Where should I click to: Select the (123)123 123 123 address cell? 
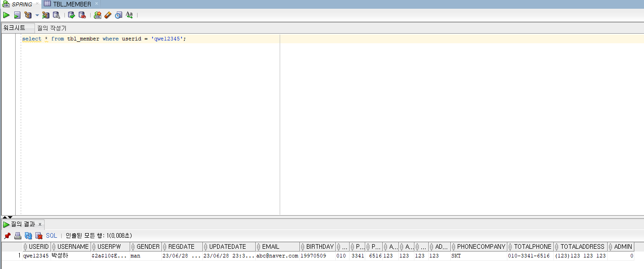(581, 256)
